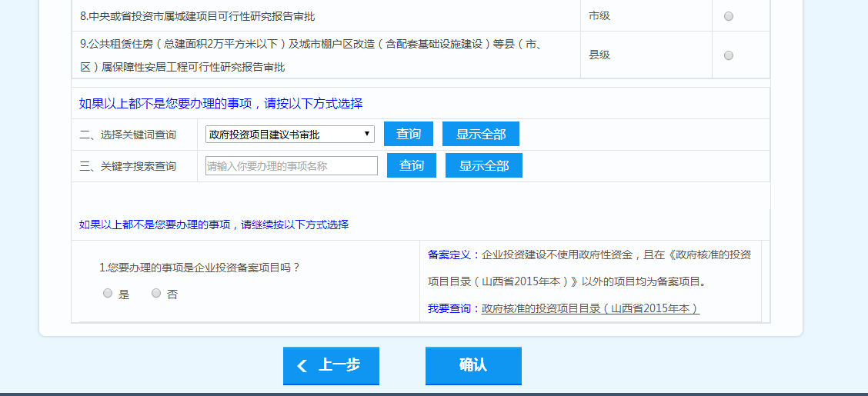Screen dimensions: 868x396
Task: Click 显示全部 button beside the keyword dropdown
Action: (x=480, y=134)
